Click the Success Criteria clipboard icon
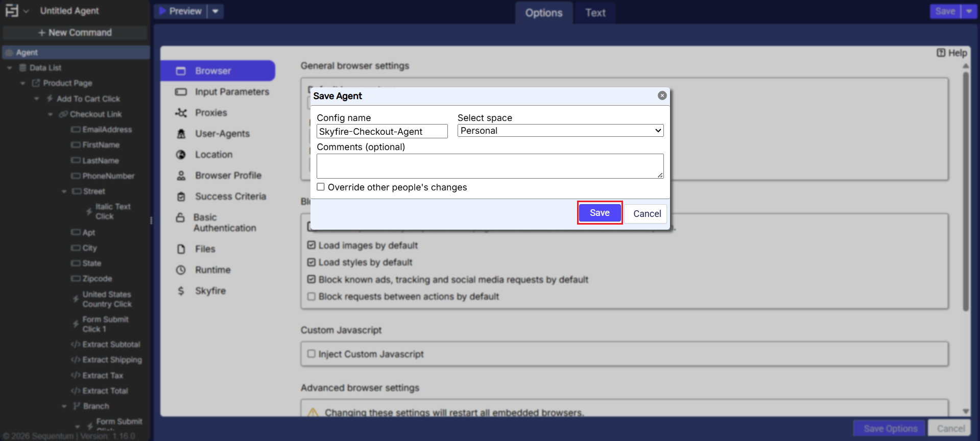 tap(181, 197)
